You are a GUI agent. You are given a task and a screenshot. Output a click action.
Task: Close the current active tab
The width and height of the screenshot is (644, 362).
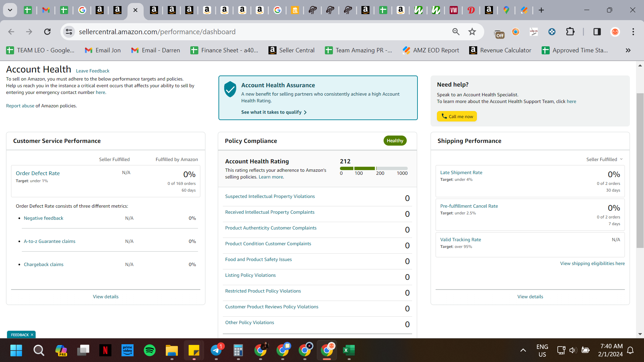click(135, 10)
